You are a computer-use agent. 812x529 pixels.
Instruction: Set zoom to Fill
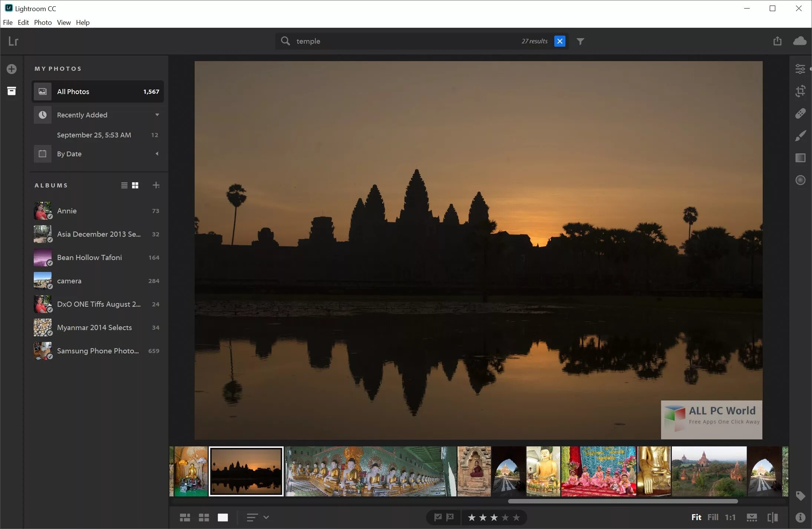(713, 517)
